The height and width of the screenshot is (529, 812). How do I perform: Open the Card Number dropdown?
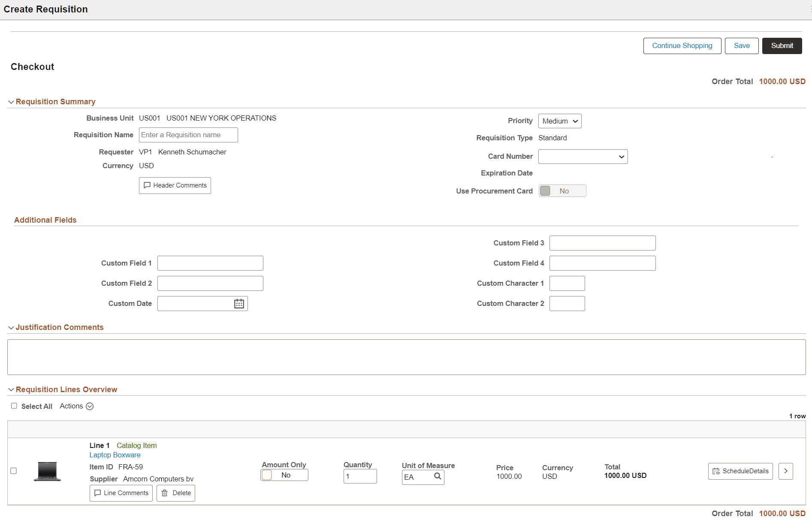[x=583, y=156]
